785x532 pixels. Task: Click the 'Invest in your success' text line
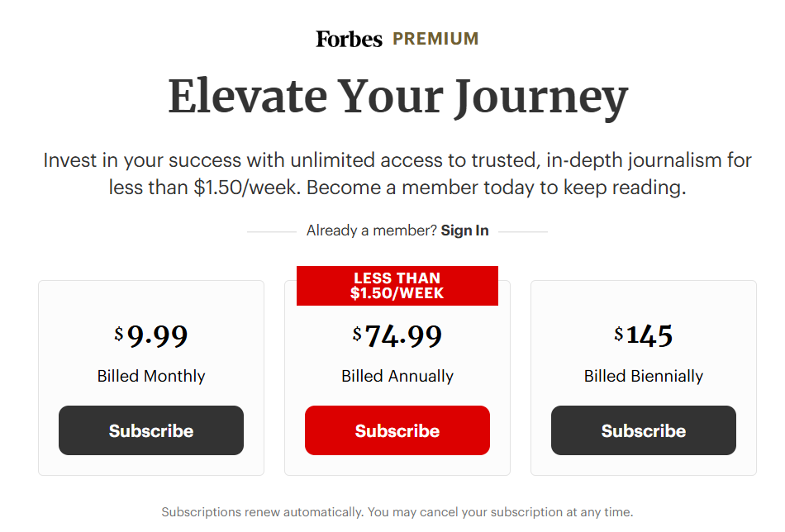(397, 160)
